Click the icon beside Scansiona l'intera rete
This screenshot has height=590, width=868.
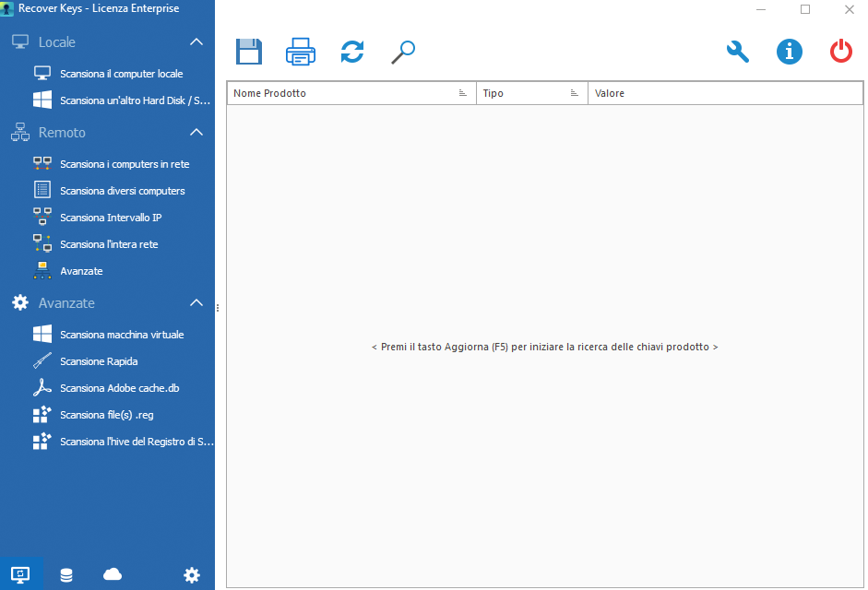[42, 243]
